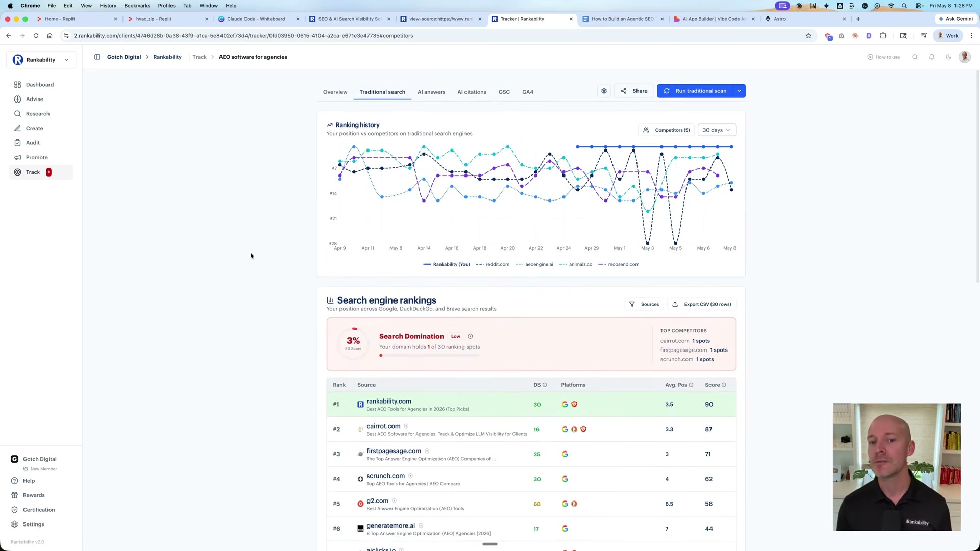Bookmark page with star icon
980x551 pixels.
tap(808, 36)
